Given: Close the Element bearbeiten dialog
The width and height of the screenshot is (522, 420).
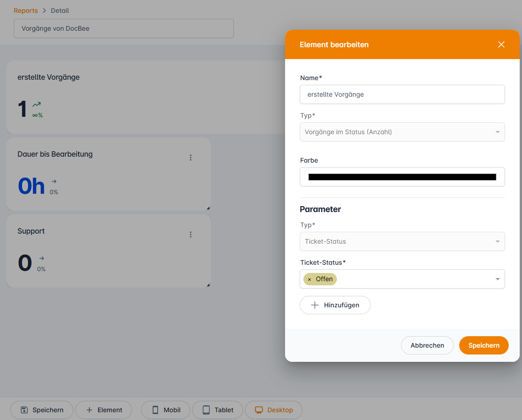Looking at the screenshot, I should 501,44.
